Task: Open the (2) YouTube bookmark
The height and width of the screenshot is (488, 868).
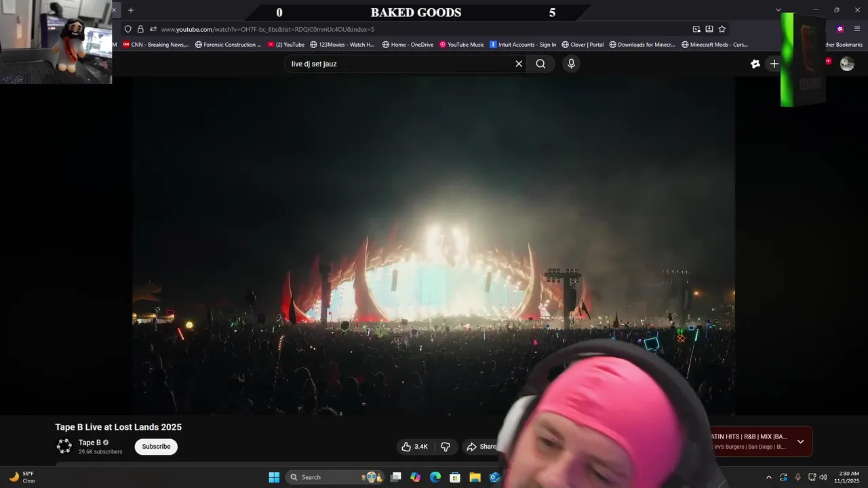Action: pyautogui.click(x=285, y=45)
